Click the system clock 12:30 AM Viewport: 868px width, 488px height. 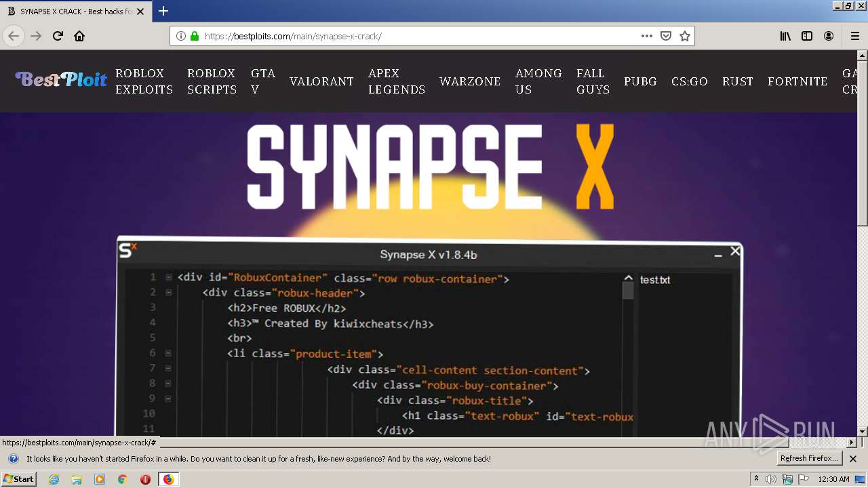tap(833, 479)
